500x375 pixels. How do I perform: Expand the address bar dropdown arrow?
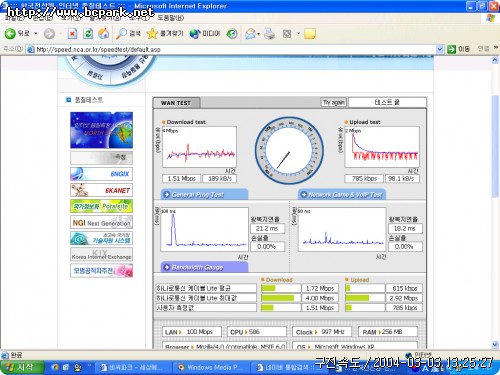(440, 49)
